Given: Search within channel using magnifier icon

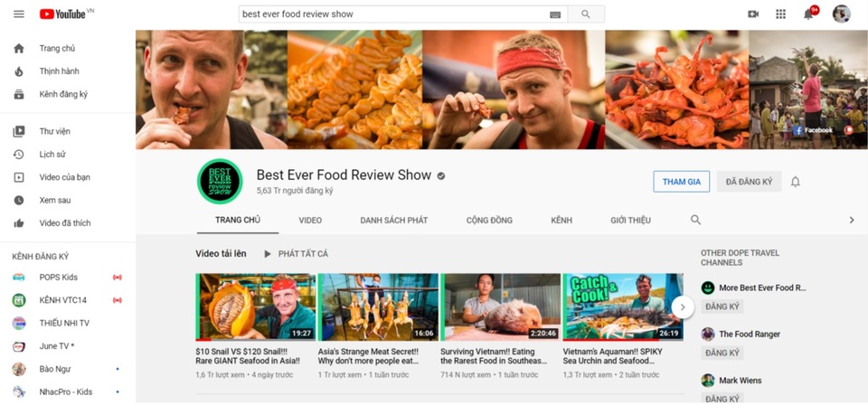Looking at the screenshot, I should (696, 221).
